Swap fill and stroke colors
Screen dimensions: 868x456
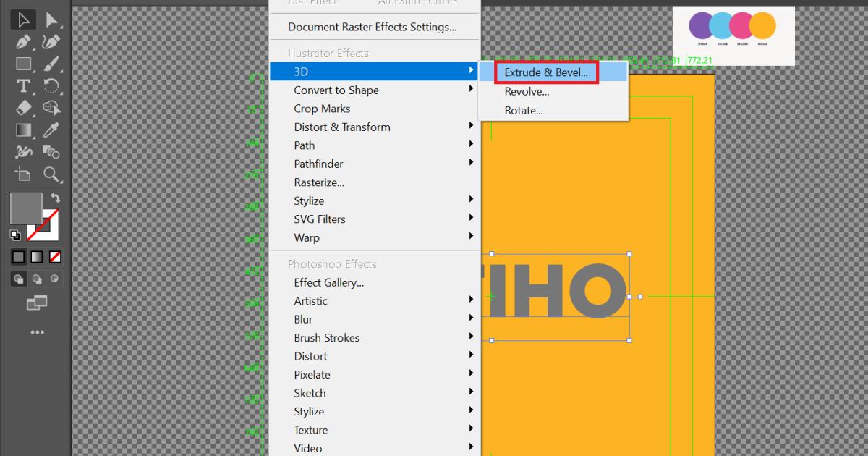click(56, 198)
